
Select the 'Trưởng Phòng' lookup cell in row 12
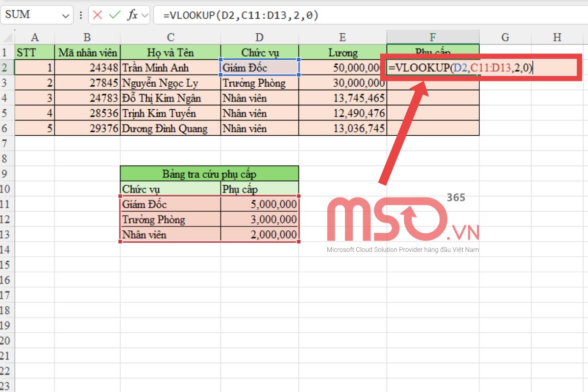coord(171,220)
